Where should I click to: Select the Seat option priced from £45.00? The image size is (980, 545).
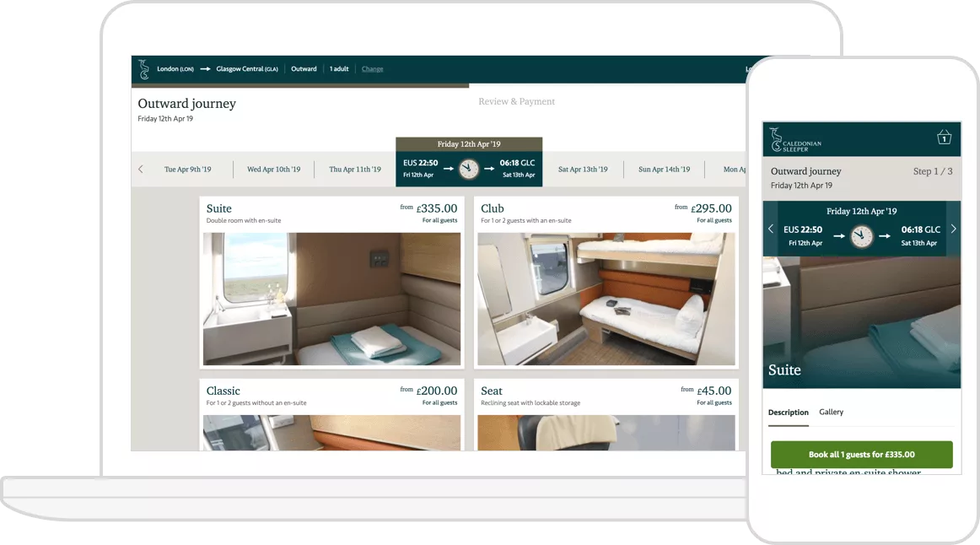pos(606,397)
